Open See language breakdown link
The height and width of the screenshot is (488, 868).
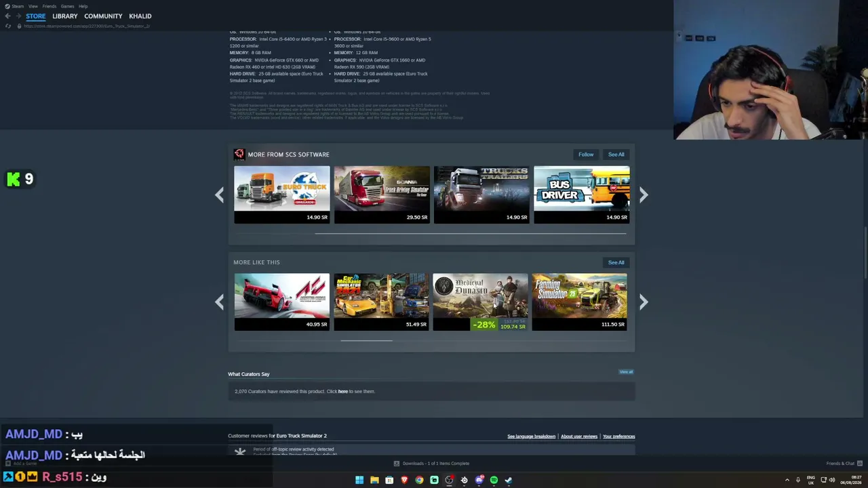(x=531, y=436)
